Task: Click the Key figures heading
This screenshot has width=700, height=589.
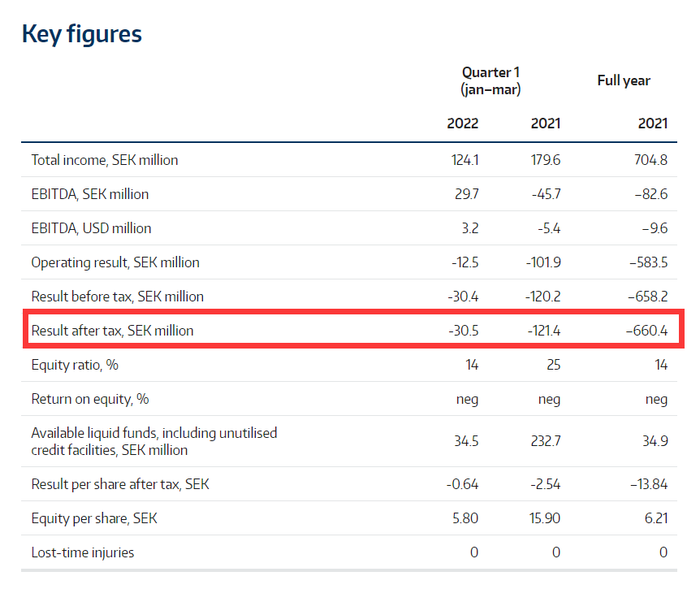Action: coord(81,34)
